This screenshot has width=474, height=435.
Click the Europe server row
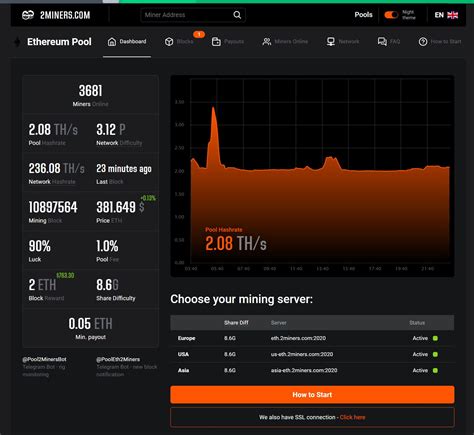point(312,338)
